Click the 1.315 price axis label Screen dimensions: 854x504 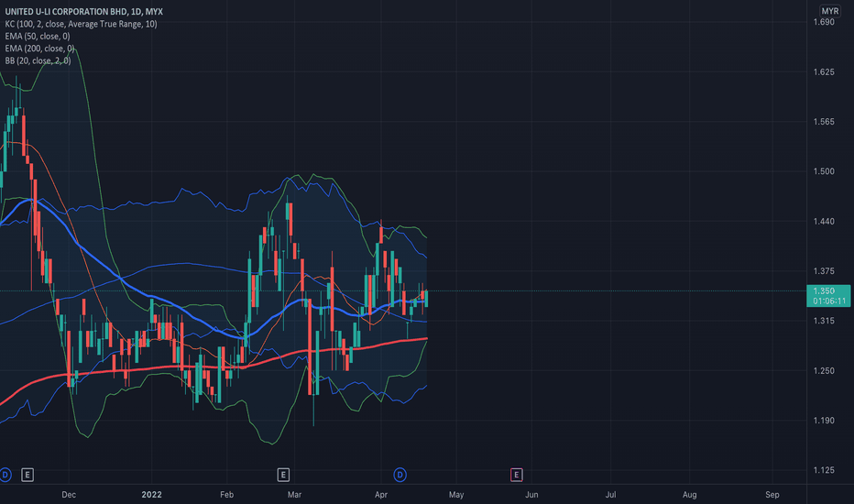824,321
